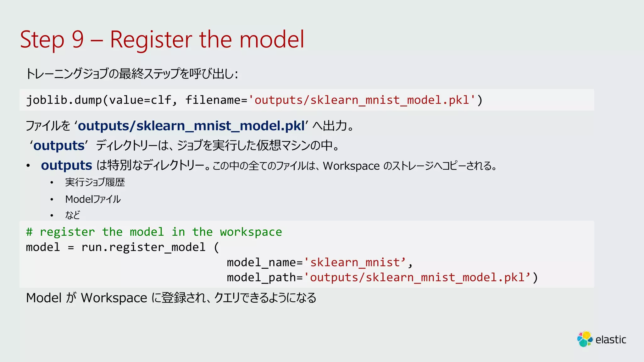Click the closing sentence 'Model が Workspace に登録され'
The image size is (644, 362).
171,298
